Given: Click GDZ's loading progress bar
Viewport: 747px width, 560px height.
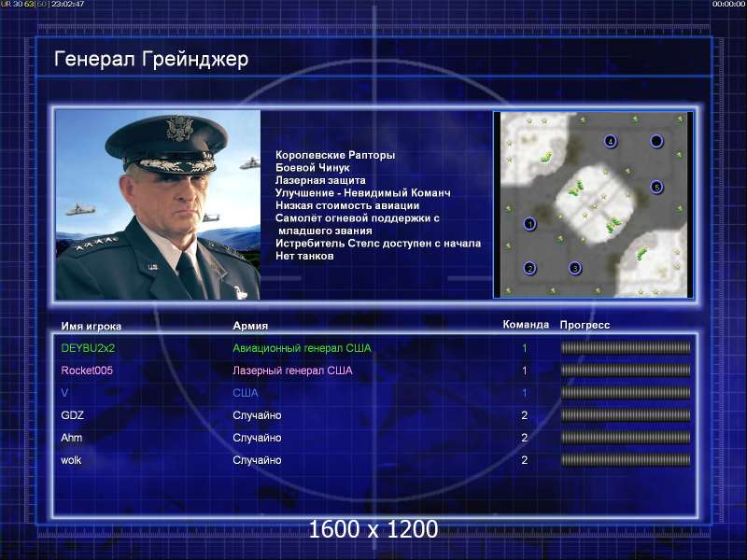Looking at the screenshot, I should coord(626,415).
